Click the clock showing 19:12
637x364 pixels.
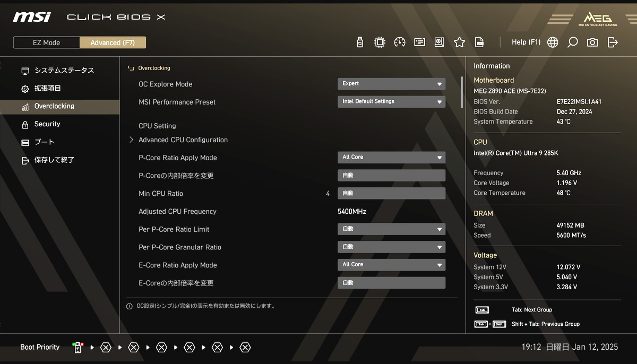tap(531, 347)
